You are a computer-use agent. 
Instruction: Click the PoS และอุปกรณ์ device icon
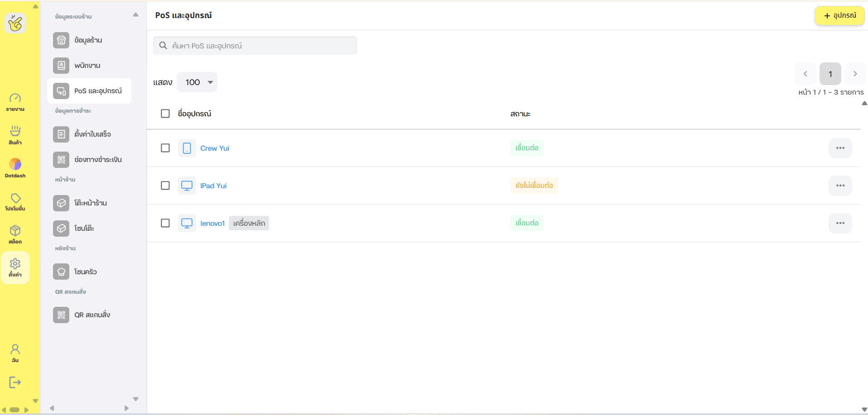[61, 91]
